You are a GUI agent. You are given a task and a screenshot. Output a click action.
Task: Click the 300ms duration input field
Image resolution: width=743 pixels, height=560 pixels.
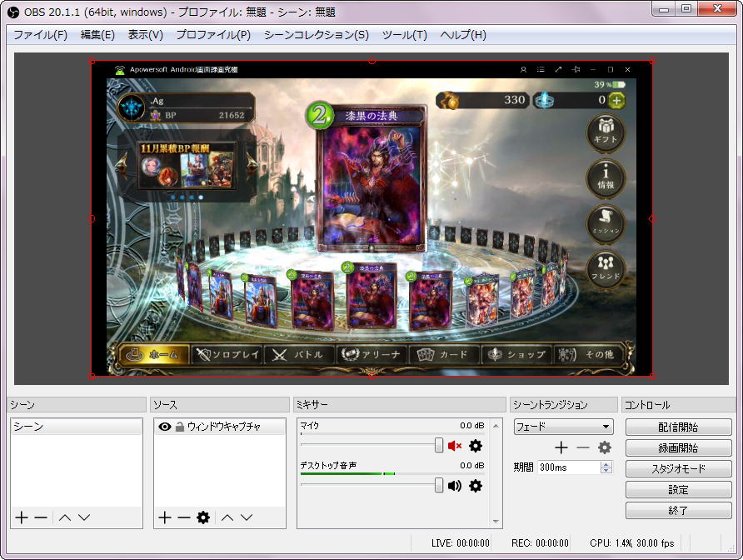570,467
